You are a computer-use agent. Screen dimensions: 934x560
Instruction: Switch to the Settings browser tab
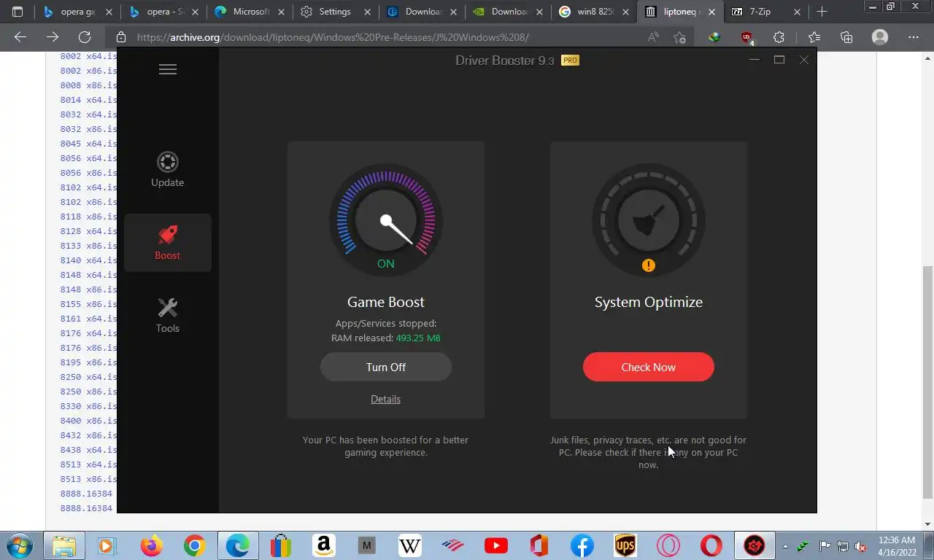pos(336,12)
